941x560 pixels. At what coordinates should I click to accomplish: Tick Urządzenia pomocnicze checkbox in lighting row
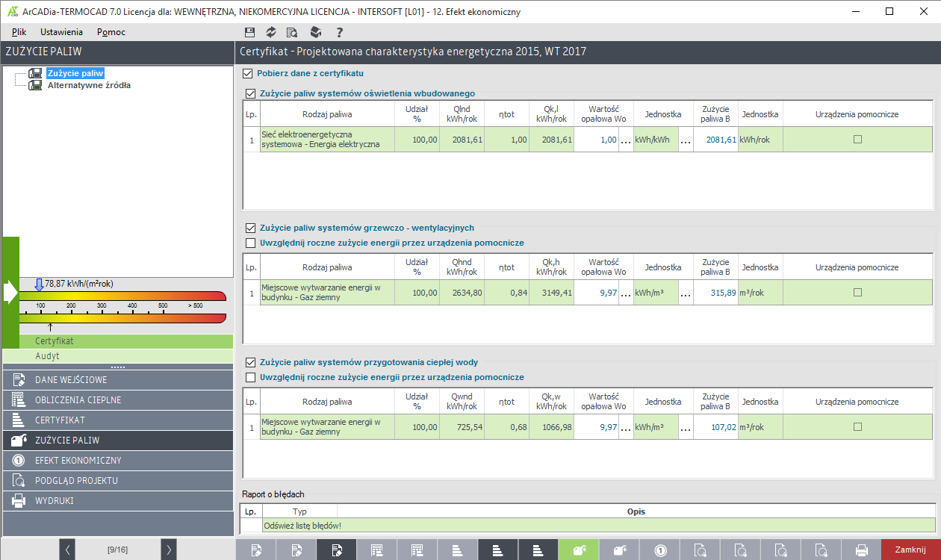857,140
